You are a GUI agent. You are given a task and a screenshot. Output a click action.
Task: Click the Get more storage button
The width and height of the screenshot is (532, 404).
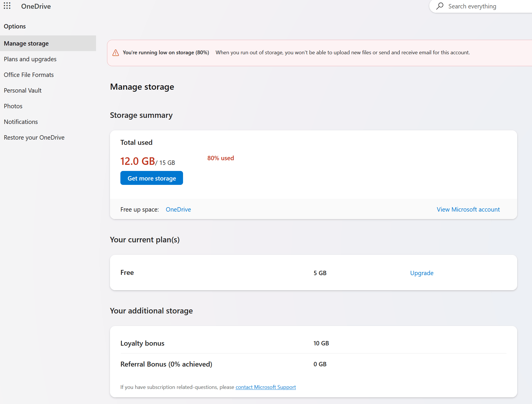coord(152,178)
